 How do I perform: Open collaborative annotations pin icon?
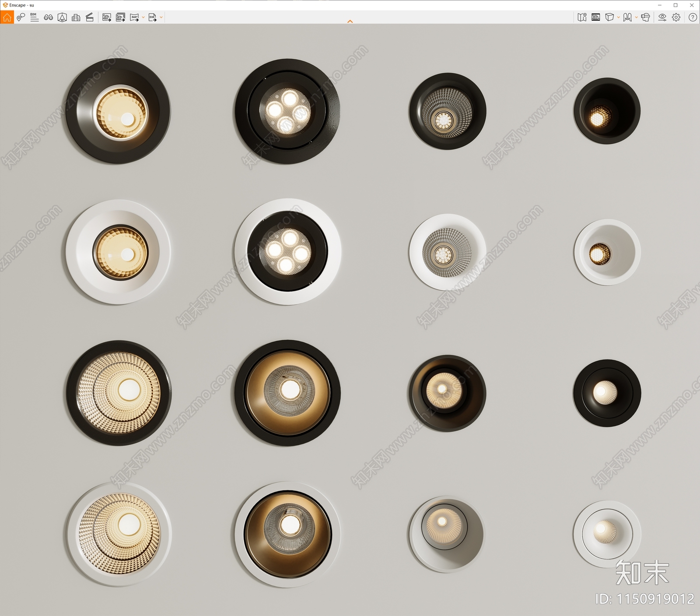coord(21,17)
